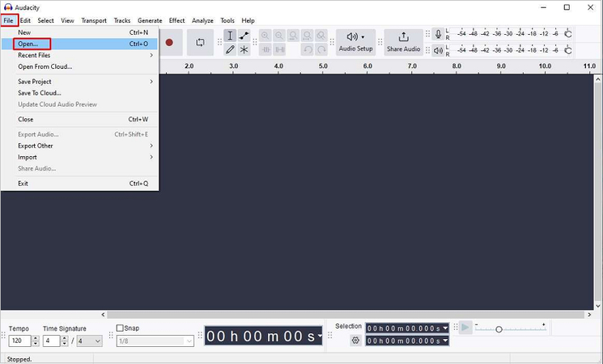Click the Play-at-speed green play button
Image resolution: width=603 pixels, height=364 pixels.
[465, 328]
